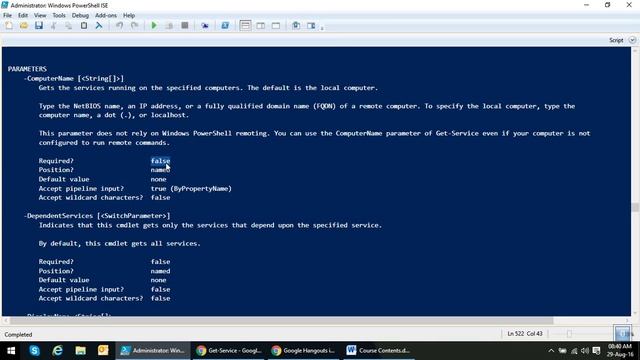Click the Windows Start button
Viewport: 640px width, 360px height.
[11, 350]
